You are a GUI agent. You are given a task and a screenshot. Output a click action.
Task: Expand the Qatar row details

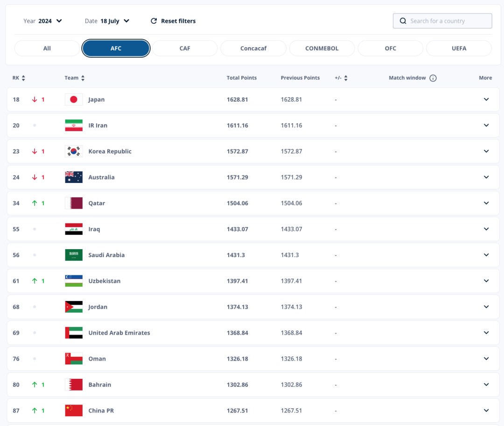pyautogui.click(x=486, y=203)
